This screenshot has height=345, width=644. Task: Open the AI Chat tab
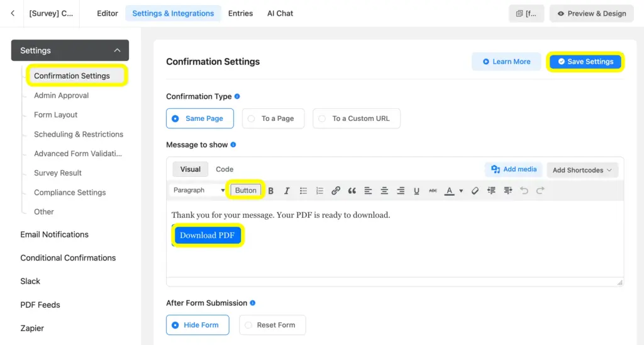point(280,14)
